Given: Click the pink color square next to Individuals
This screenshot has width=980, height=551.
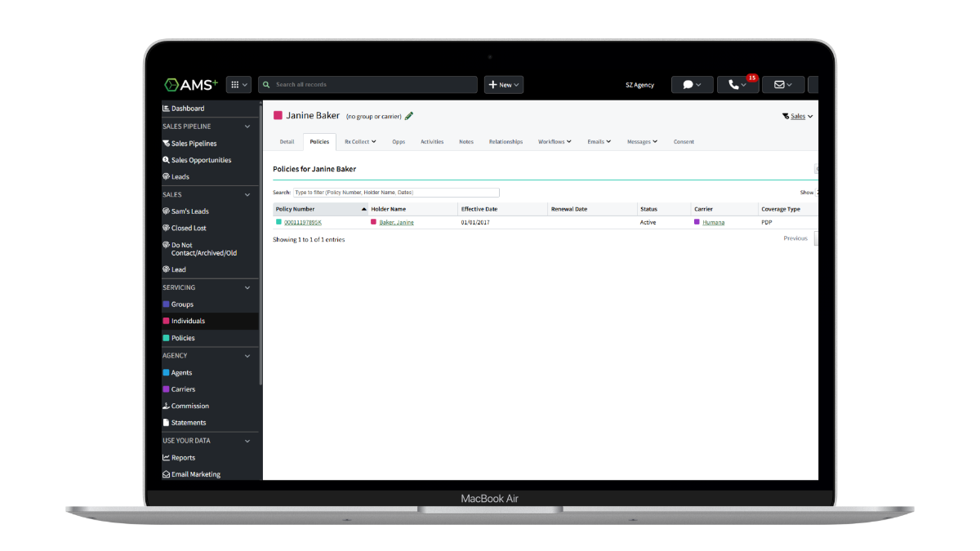Looking at the screenshot, I should tap(166, 321).
